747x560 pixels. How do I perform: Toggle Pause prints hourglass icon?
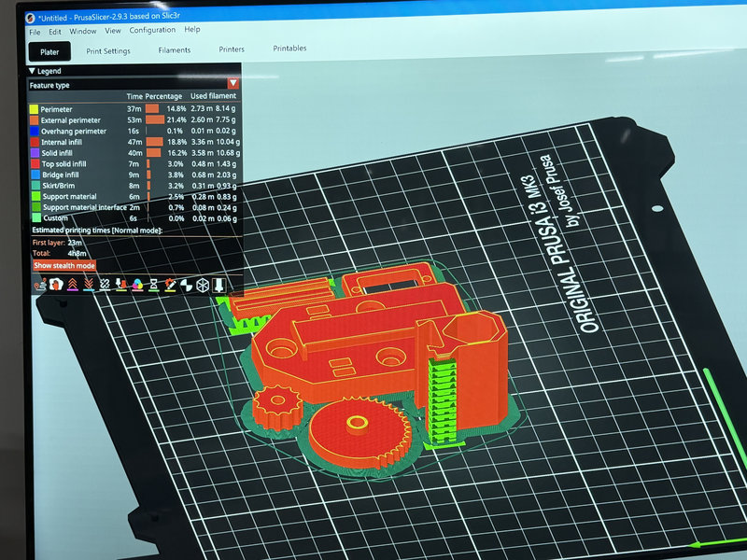tap(153, 285)
